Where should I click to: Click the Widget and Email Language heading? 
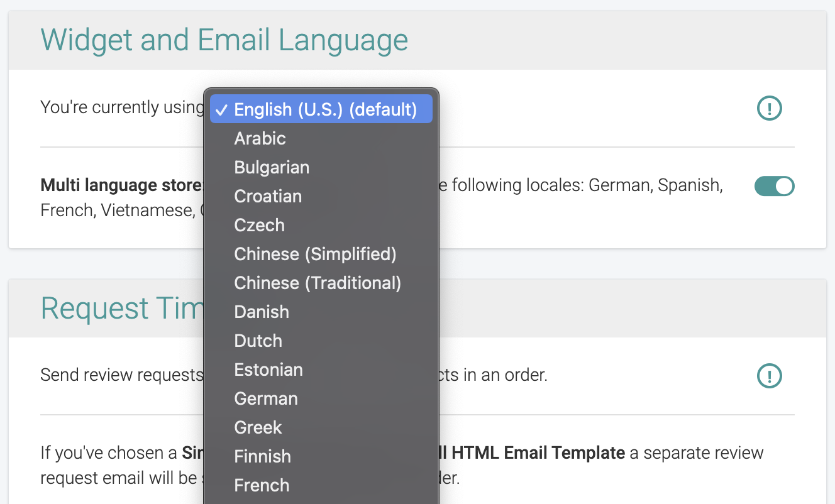click(x=224, y=40)
